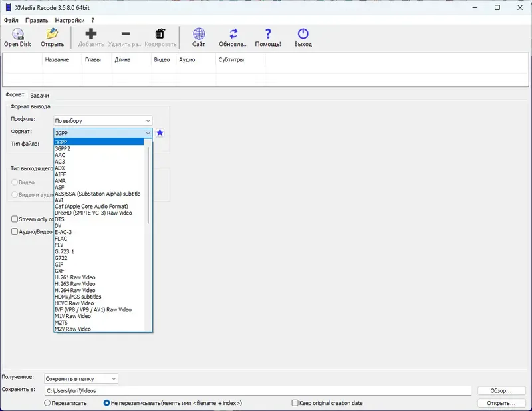Click the Открыть file toolbar icon
The height and width of the screenshot is (411, 532).
(53, 37)
